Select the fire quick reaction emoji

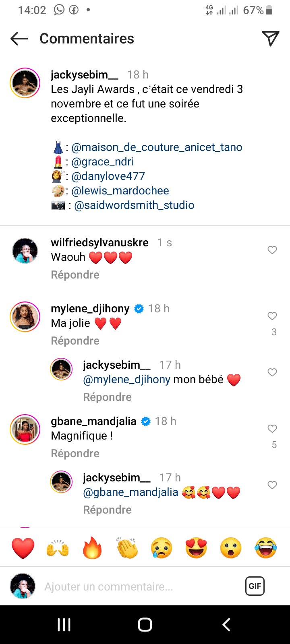pyautogui.click(x=92, y=548)
